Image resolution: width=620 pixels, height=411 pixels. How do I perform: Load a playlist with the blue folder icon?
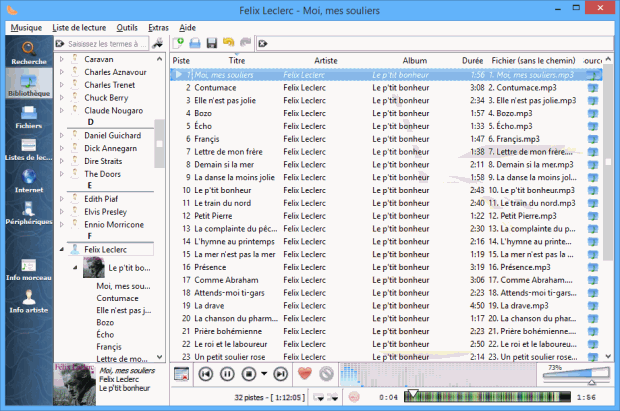(x=195, y=43)
